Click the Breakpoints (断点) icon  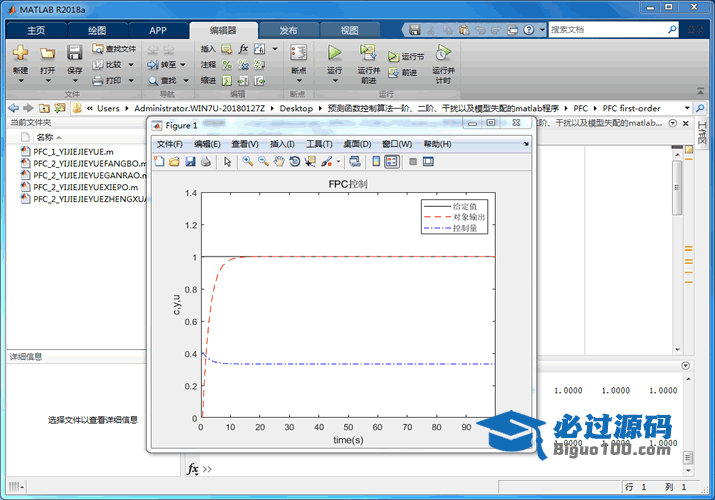(x=298, y=53)
